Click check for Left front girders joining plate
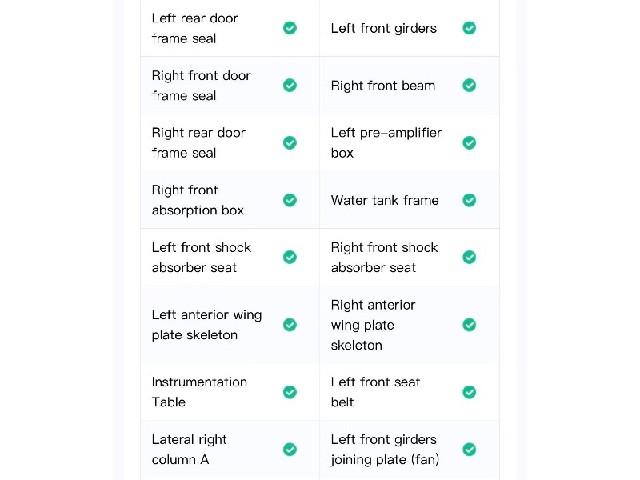 pos(469,449)
